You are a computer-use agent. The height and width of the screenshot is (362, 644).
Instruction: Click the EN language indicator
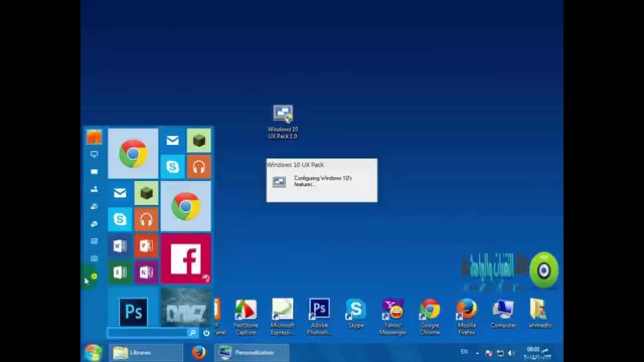point(464,352)
